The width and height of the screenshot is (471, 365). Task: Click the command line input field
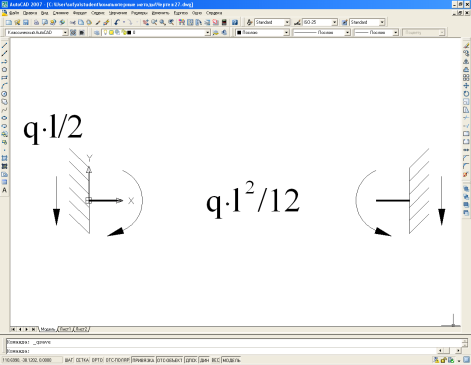pos(222,351)
